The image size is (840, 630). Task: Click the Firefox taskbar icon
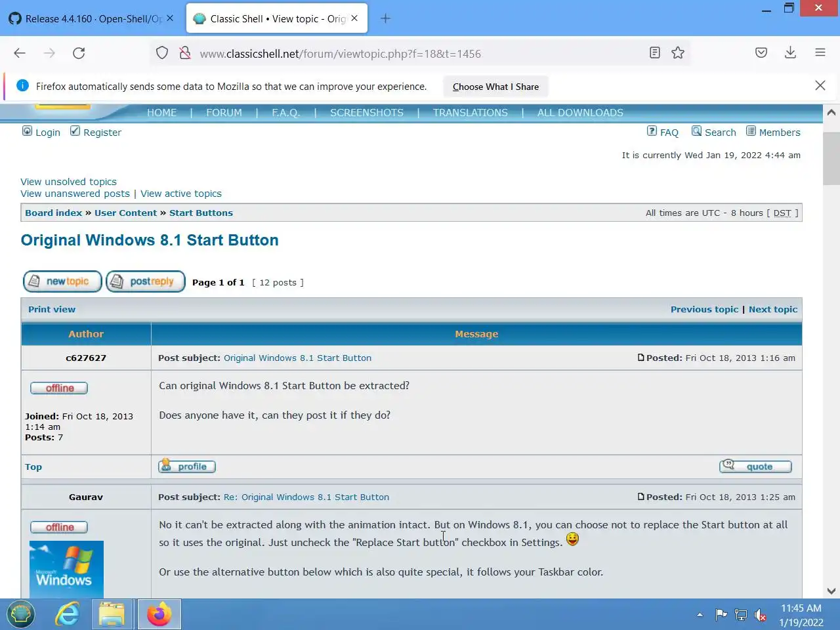click(x=159, y=615)
